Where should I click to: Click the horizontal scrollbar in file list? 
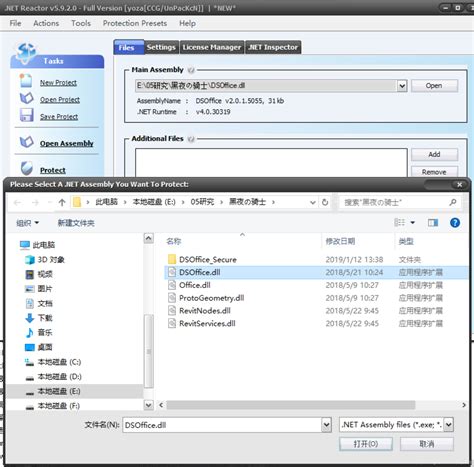(291, 405)
